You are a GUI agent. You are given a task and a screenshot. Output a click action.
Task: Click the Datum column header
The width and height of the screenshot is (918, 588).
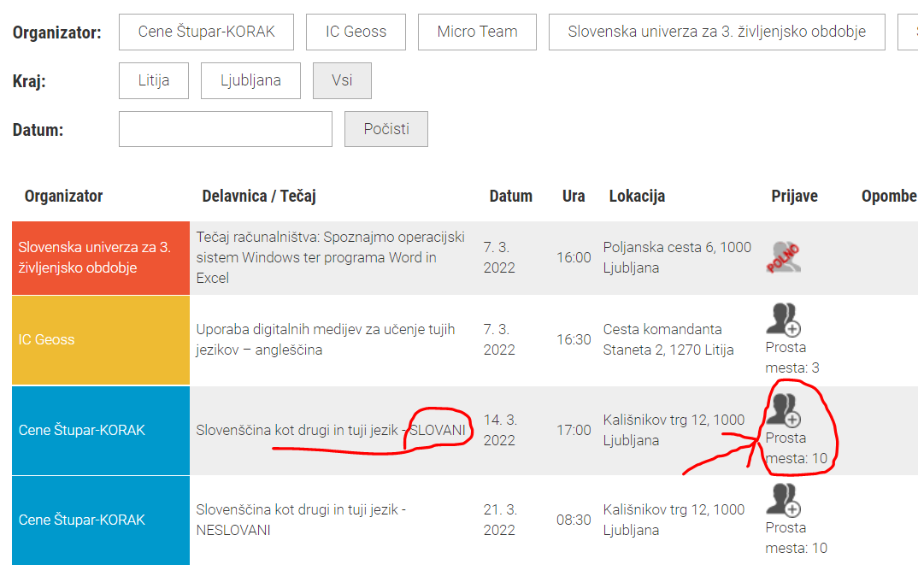pos(510,196)
